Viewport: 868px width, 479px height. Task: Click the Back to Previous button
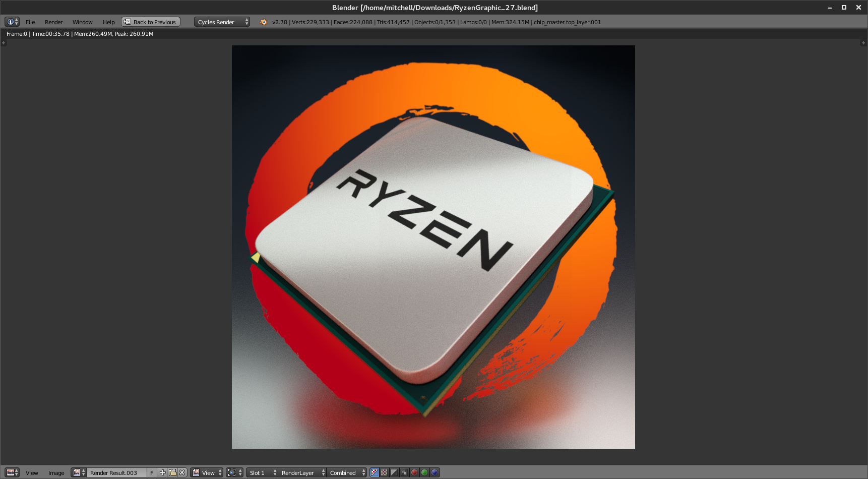coord(151,22)
